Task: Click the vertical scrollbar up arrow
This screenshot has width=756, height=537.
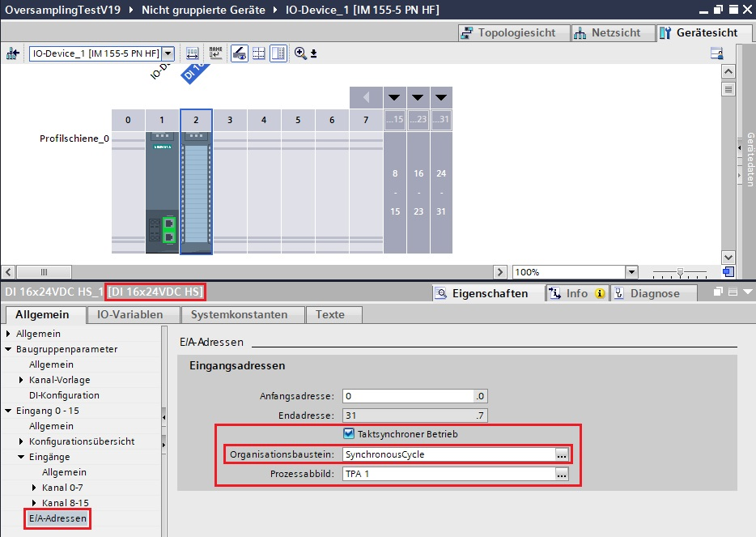Action: pos(728,72)
